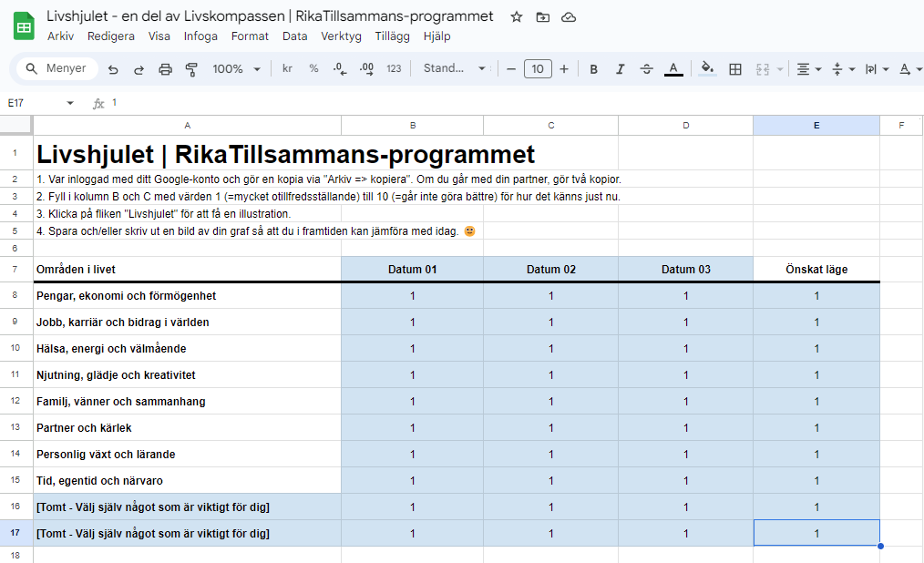The height and width of the screenshot is (563, 924).
Task: Click the move to folder icon
Action: pos(543,17)
